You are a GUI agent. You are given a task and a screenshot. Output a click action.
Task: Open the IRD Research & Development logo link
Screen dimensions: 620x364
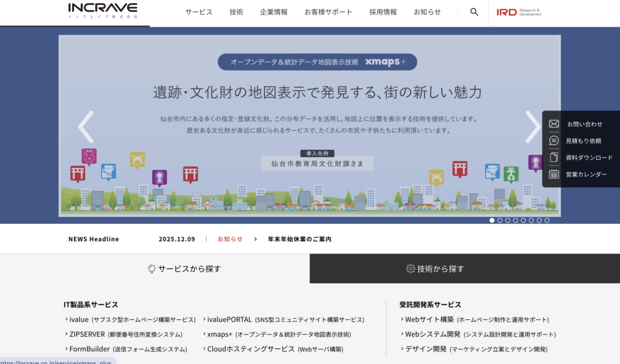519,12
